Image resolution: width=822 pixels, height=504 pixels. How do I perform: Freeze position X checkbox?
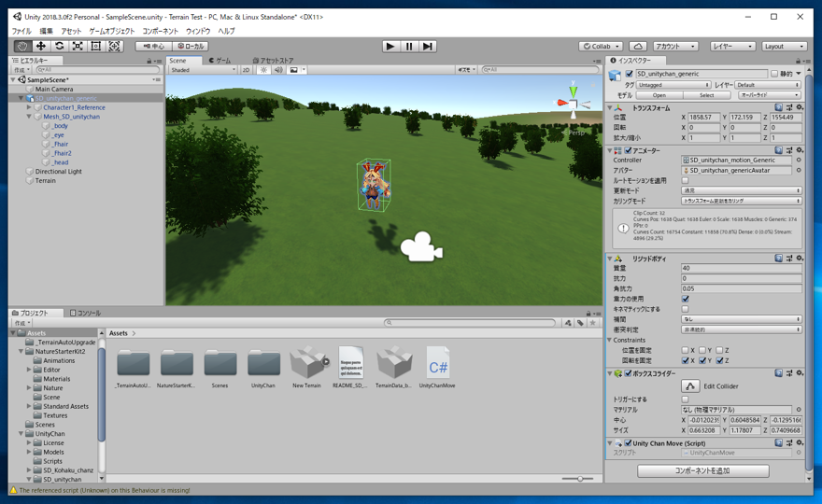pyautogui.click(x=686, y=350)
